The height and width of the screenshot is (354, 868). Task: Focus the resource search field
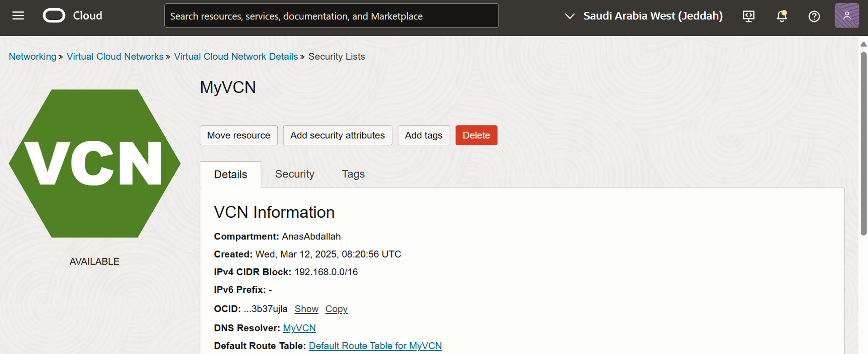pos(332,16)
